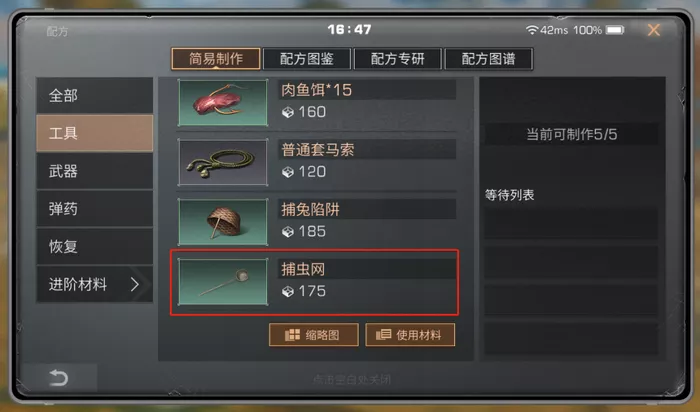Screen dimensions: 700x412
Task: Open the 配方专研 tab
Action: click(397, 59)
